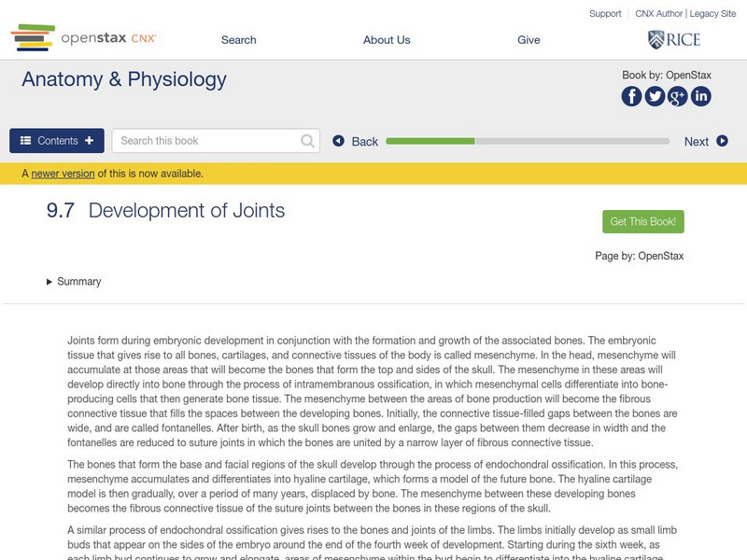Focus the Search this book field
Image resolution: width=747 pixels, height=560 pixels.
point(216,141)
